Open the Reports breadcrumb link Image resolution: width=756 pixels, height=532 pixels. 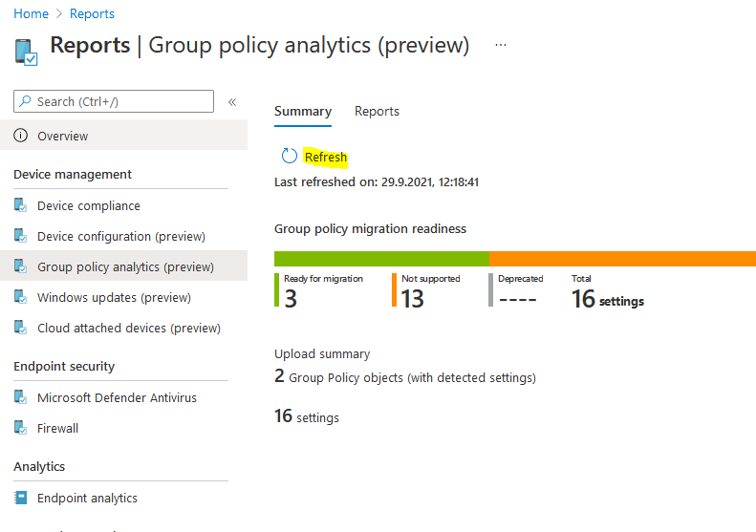click(x=92, y=13)
